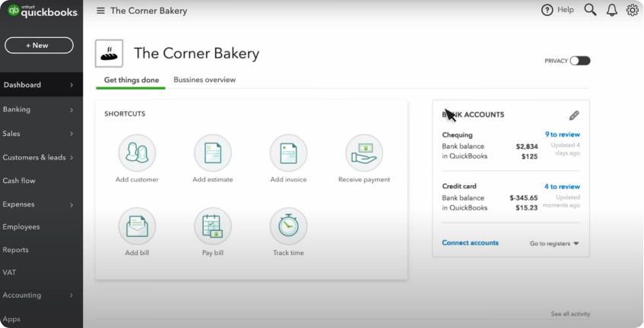Click the Add bill shortcut icon
Screen dimensions: 644x328
[x=137, y=226]
